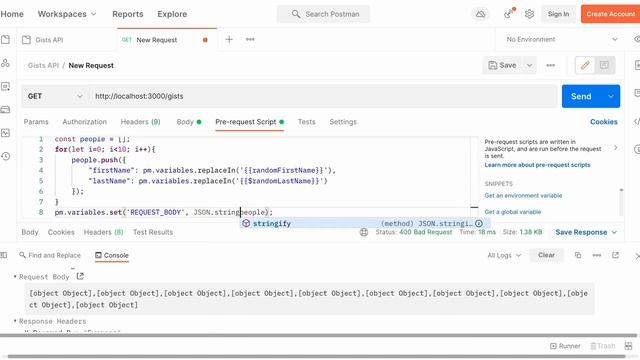The height and width of the screenshot is (360, 640).
Task: Click the stringify info icon in autocomplete
Action: 479,224
